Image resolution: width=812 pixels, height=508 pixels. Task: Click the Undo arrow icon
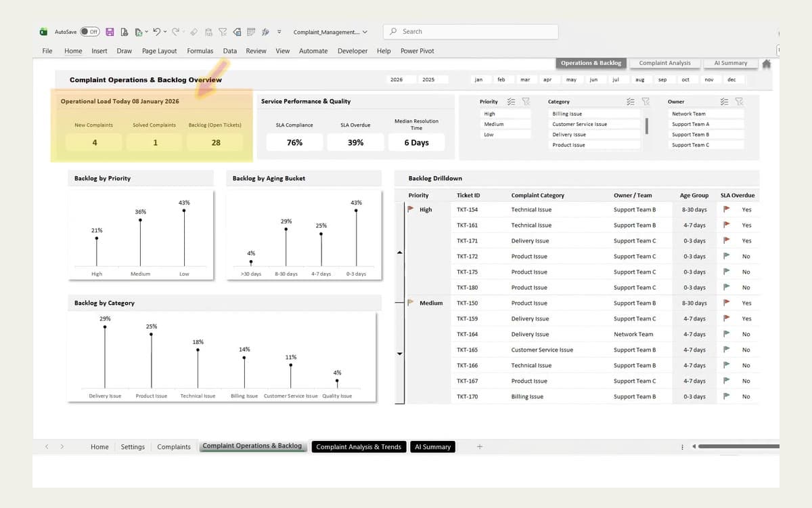point(157,32)
